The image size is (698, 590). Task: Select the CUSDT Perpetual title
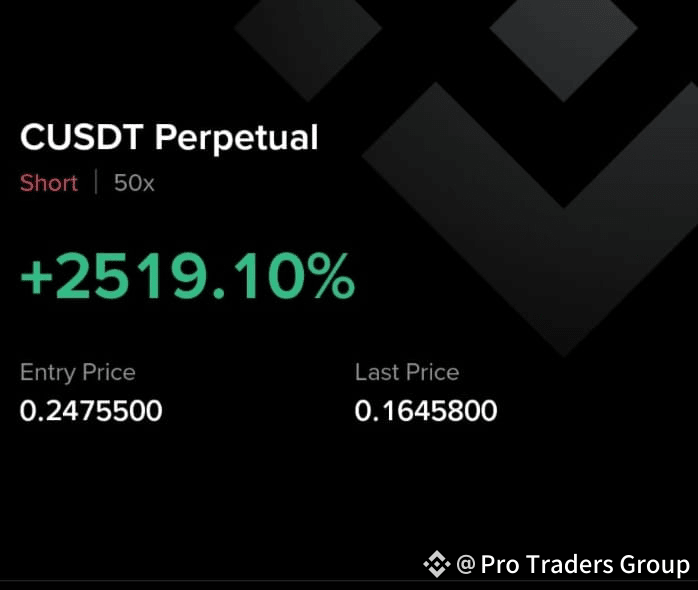169,138
